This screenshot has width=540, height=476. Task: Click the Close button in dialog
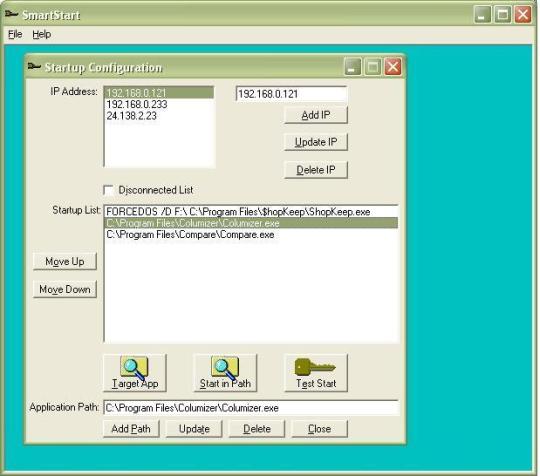point(320,429)
